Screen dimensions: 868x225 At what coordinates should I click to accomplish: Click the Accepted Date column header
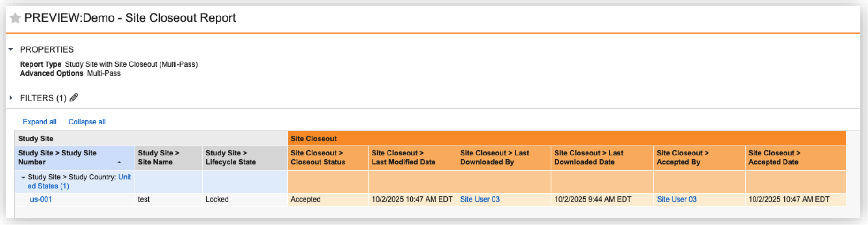[774, 157]
